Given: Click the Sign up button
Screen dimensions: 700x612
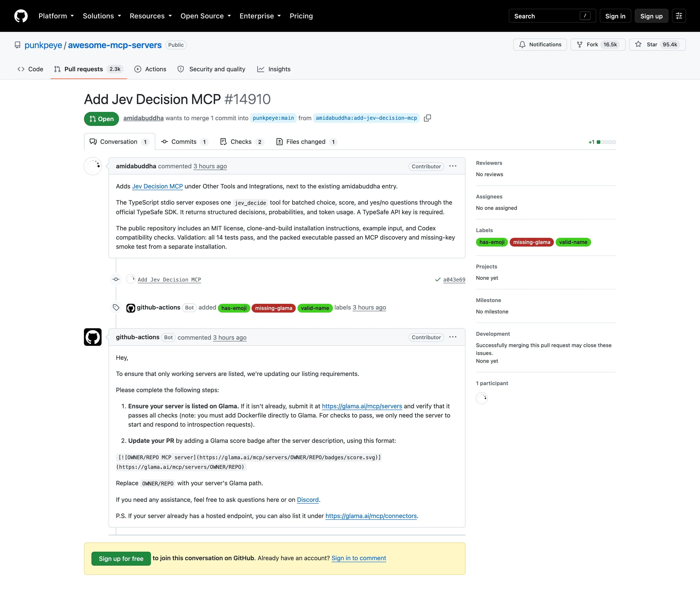Looking at the screenshot, I should click(x=651, y=16).
